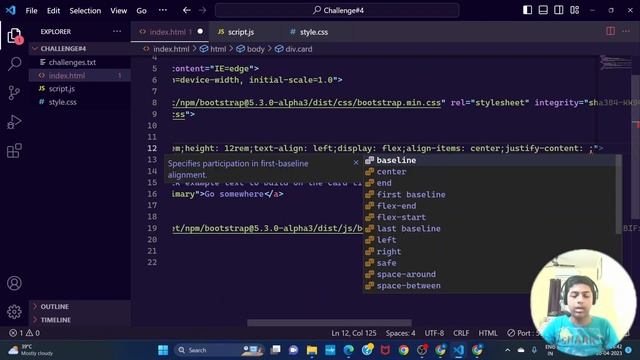640x360 pixels.
Task: Change language mode via HTML status item
Action: (x=488, y=333)
